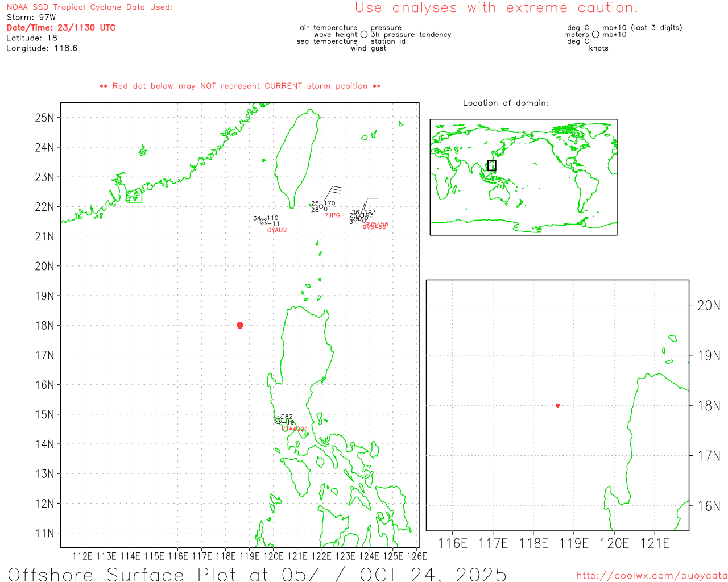Click the V7A4221 station marker near Luzon
This screenshot has height=582, width=728.
tap(278, 421)
